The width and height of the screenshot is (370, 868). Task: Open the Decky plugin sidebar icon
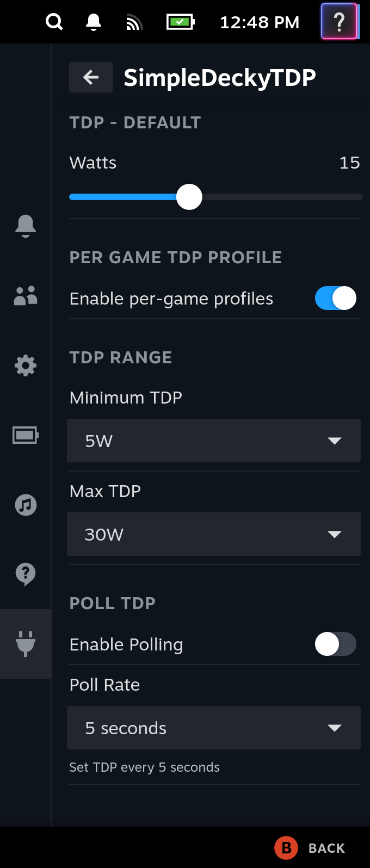coord(25,643)
